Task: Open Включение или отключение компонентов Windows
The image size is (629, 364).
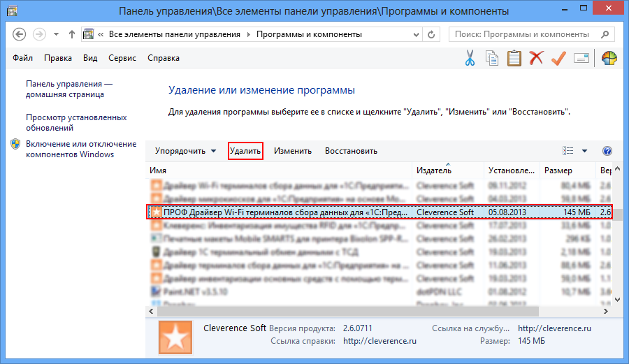Action: (81, 149)
